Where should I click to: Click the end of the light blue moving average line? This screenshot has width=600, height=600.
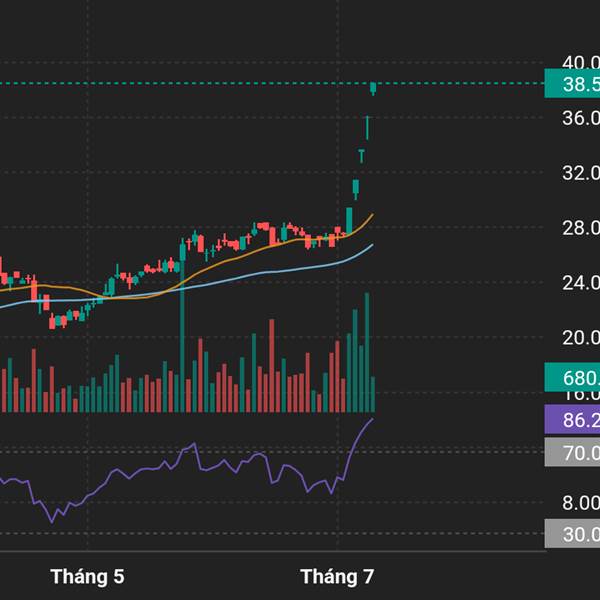coord(373,245)
